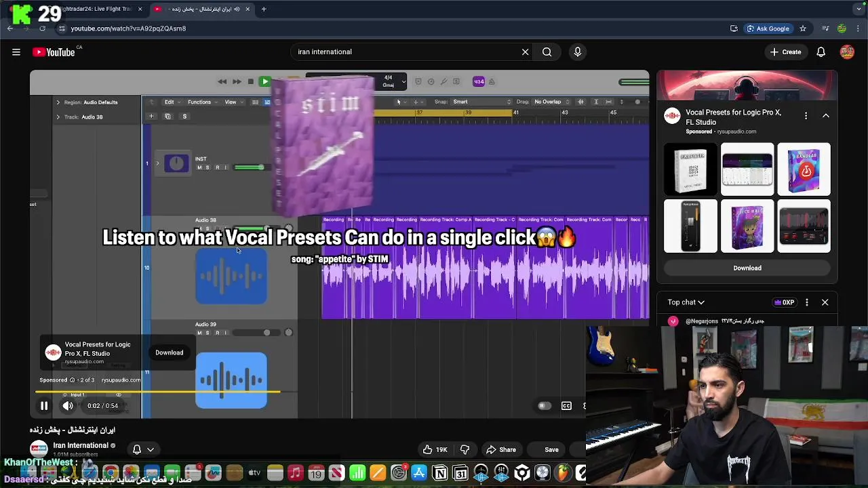Screen dimensions: 868x488
Task: Open the Snap Smart dropdown
Action: [x=481, y=102]
